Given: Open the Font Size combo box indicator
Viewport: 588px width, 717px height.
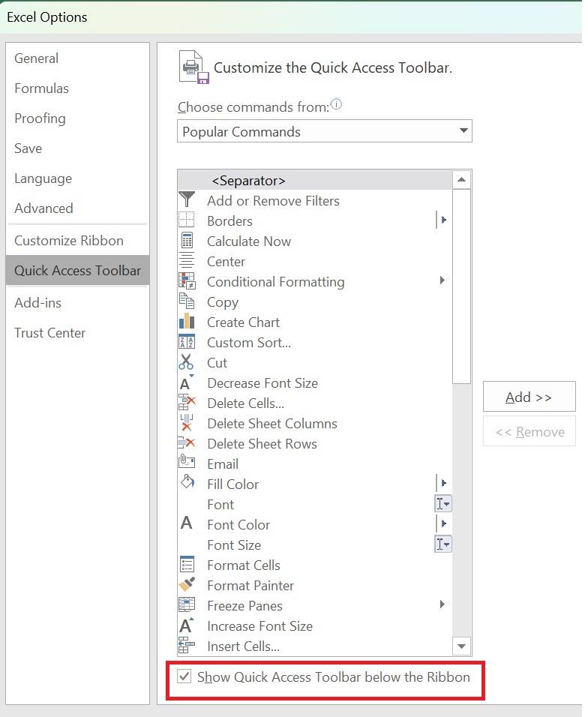Looking at the screenshot, I should tap(443, 544).
